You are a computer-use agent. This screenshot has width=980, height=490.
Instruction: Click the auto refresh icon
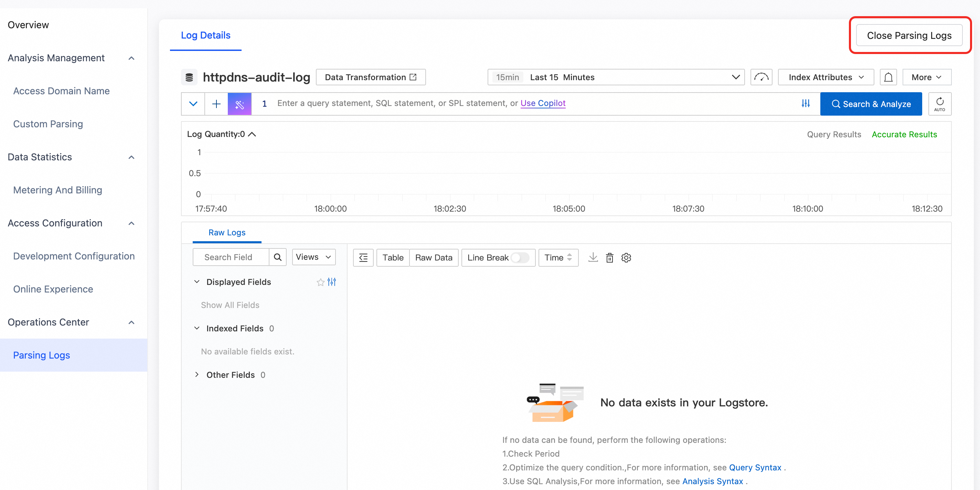click(x=940, y=104)
